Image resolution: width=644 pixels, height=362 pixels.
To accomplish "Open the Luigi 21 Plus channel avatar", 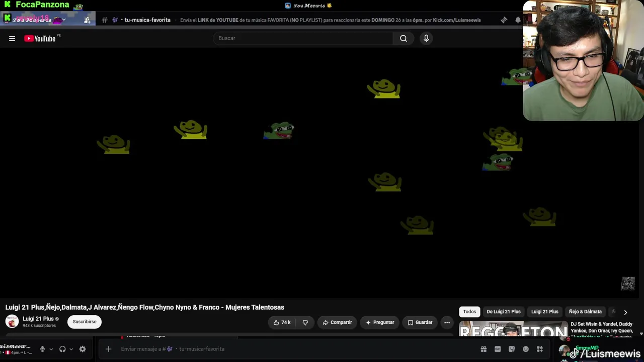I will coord(12,321).
